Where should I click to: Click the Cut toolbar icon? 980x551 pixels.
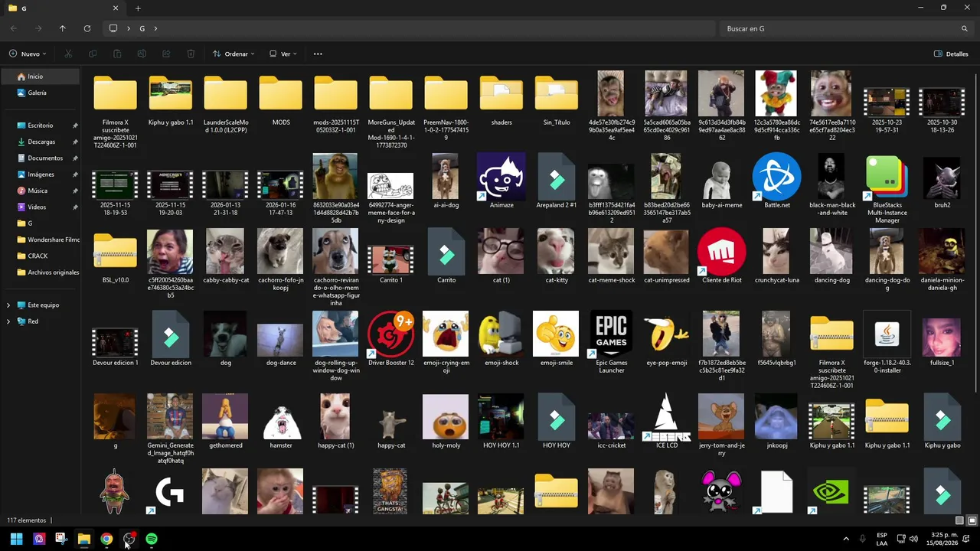pyautogui.click(x=68, y=54)
